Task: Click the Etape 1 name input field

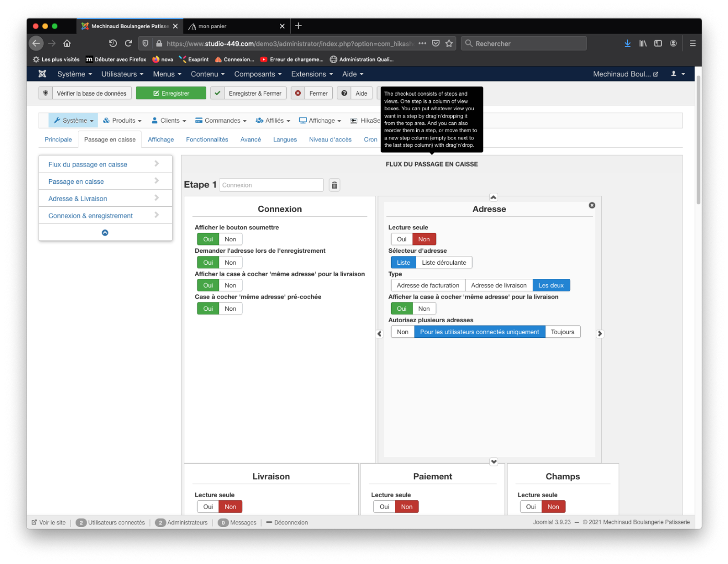Action: point(271,185)
